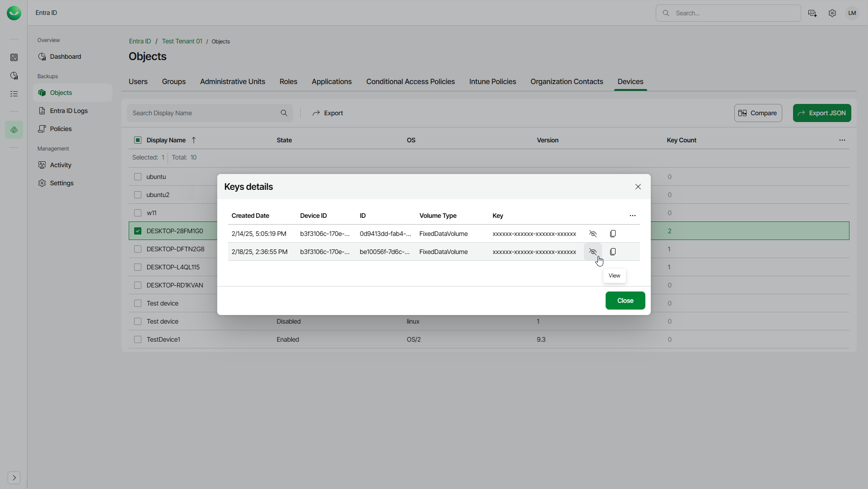Open LM user profile avatar
Image resolution: width=868 pixels, height=489 pixels.
[x=852, y=13]
